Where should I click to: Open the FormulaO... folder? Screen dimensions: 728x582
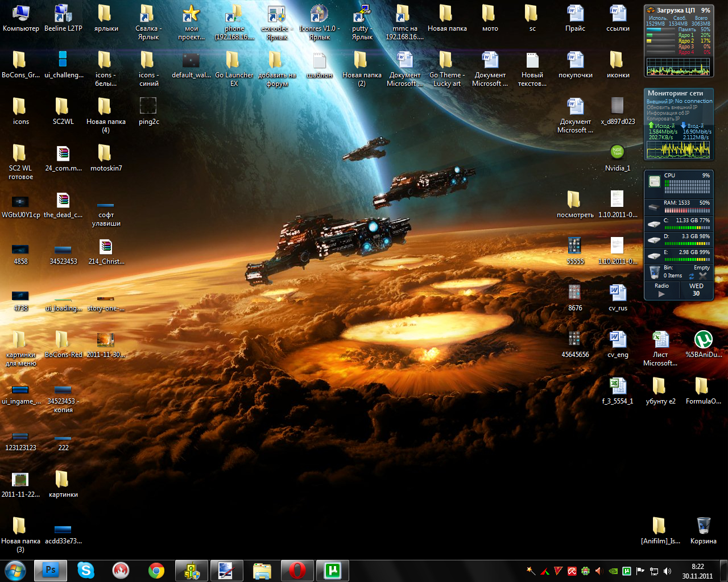point(703,391)
